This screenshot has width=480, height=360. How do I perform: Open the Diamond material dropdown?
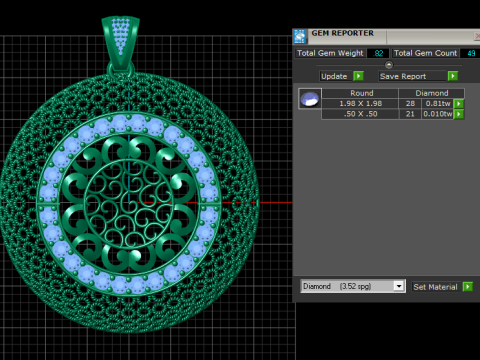click(399, 286)
